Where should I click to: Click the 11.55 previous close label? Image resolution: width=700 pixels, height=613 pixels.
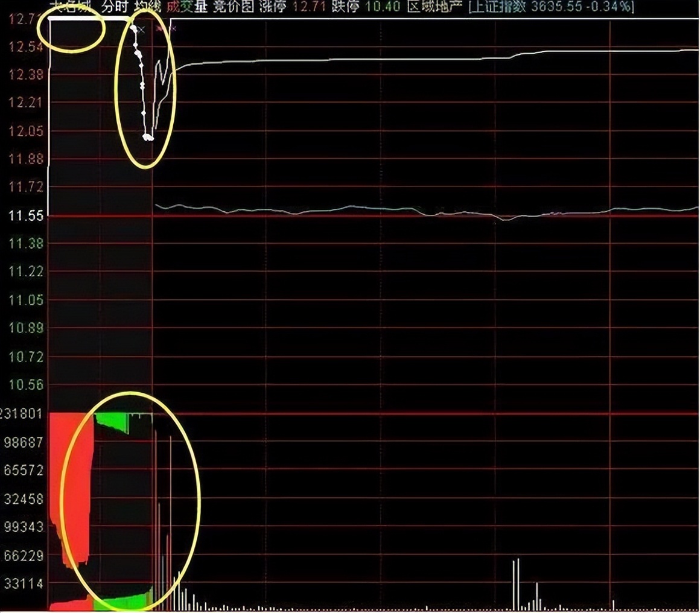(27, 216)
